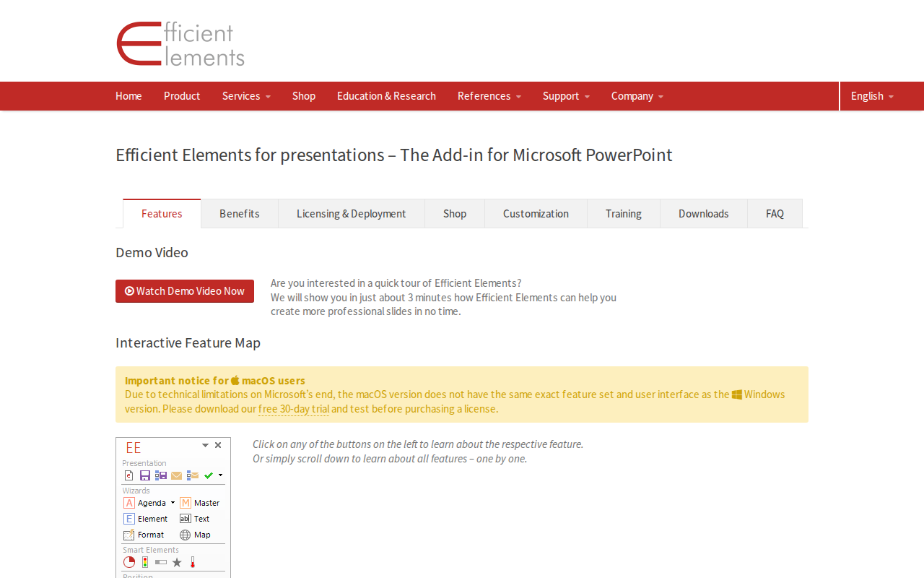Viewport: 924px width, 578px height.
Task: Open the Map wizard
Action: [196, 535]
